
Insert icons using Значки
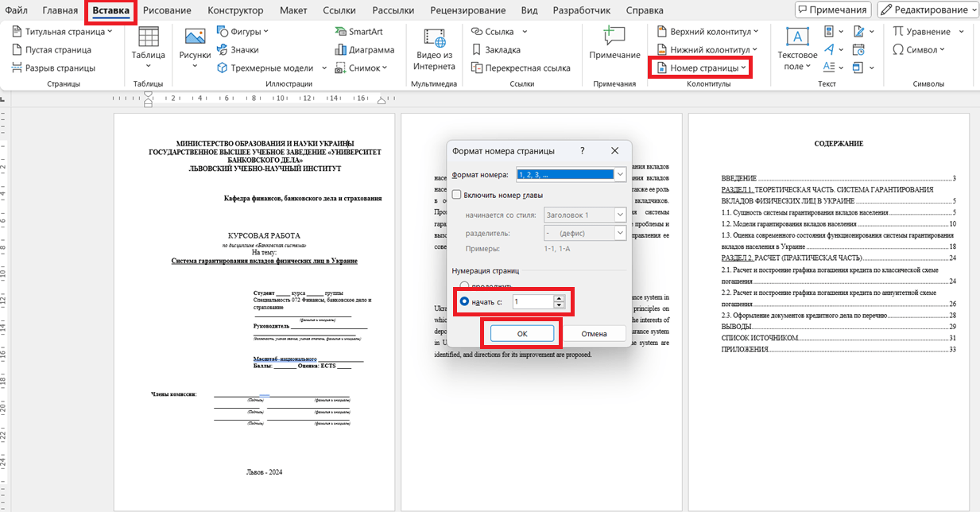238,49
